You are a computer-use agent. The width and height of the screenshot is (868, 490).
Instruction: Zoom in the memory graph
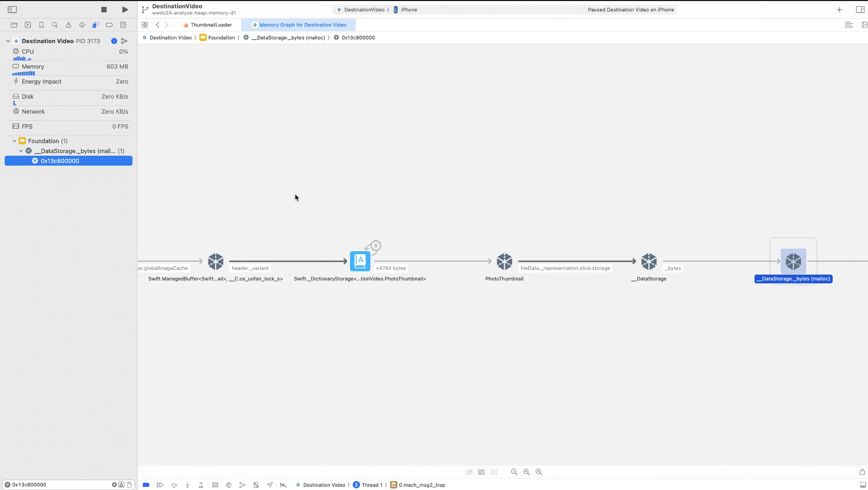point(539,472)
